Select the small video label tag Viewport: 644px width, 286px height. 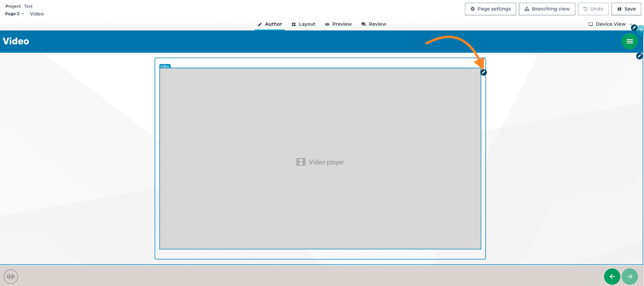click(x=165, y=66)
